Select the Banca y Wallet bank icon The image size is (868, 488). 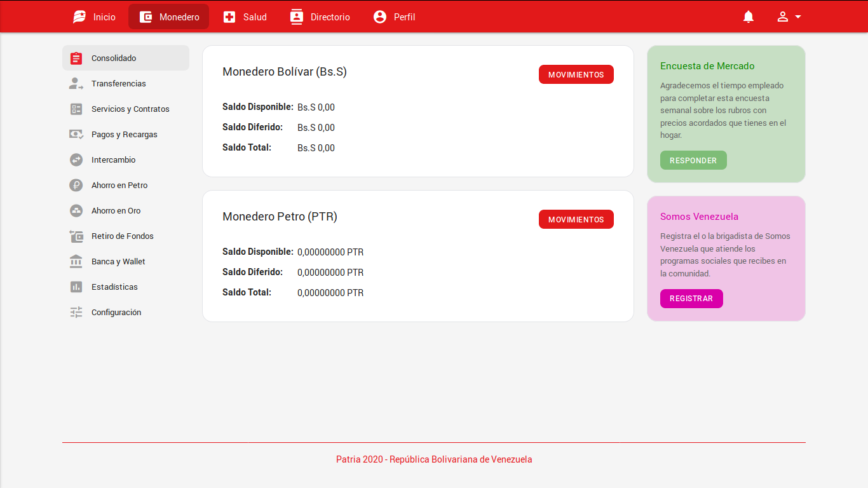[76, 262]
